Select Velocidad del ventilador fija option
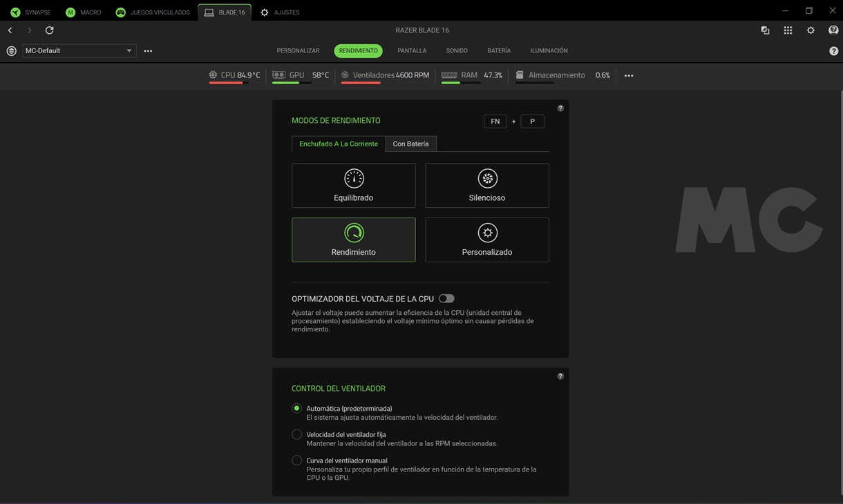Screen dimensions: 843x504 (296, 434)
